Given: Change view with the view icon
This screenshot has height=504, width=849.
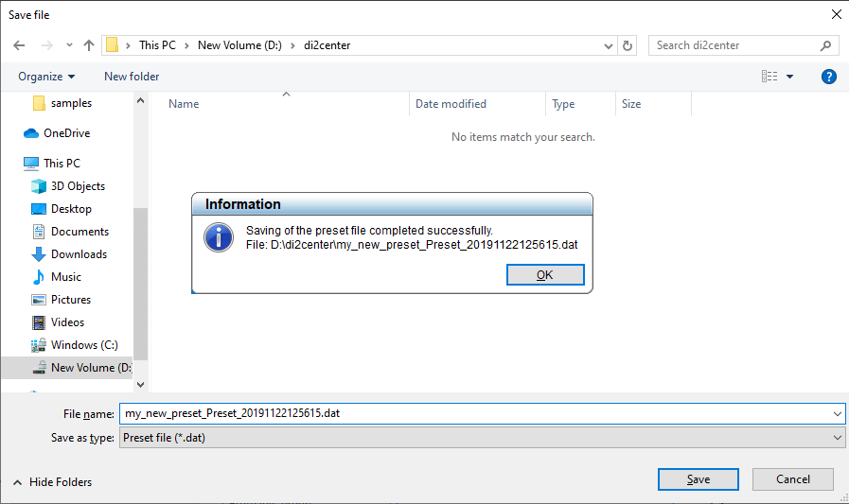Looking at the screenshot, I should click(769, 77).
